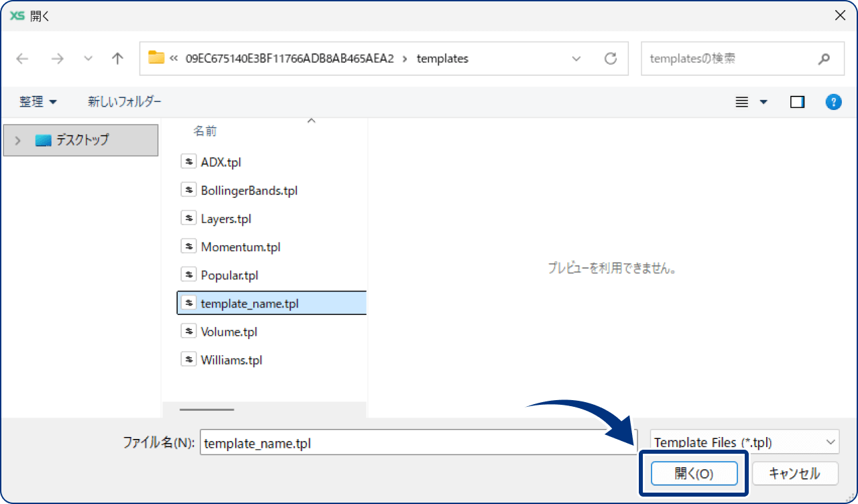
Task: Click the search magnifier icon
Action: point(824,58)
